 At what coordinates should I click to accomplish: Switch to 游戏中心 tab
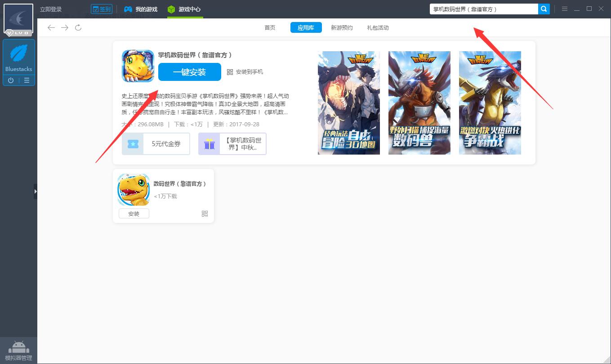[184, 9]
